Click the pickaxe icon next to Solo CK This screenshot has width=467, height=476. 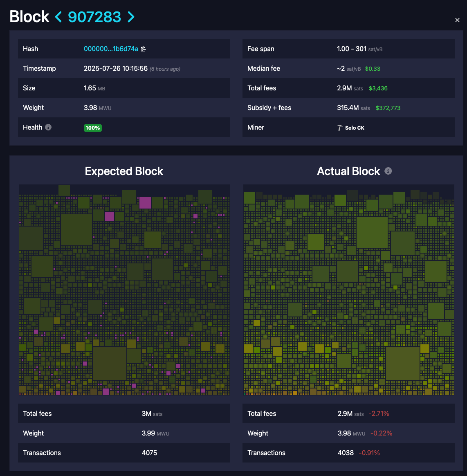(x=340, y=127)
